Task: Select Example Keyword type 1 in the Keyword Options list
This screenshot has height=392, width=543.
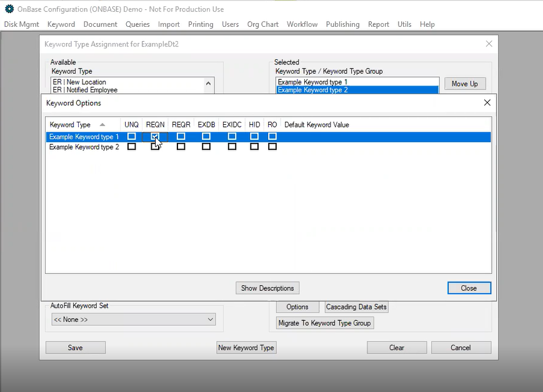Action: [x=84, y=136]
